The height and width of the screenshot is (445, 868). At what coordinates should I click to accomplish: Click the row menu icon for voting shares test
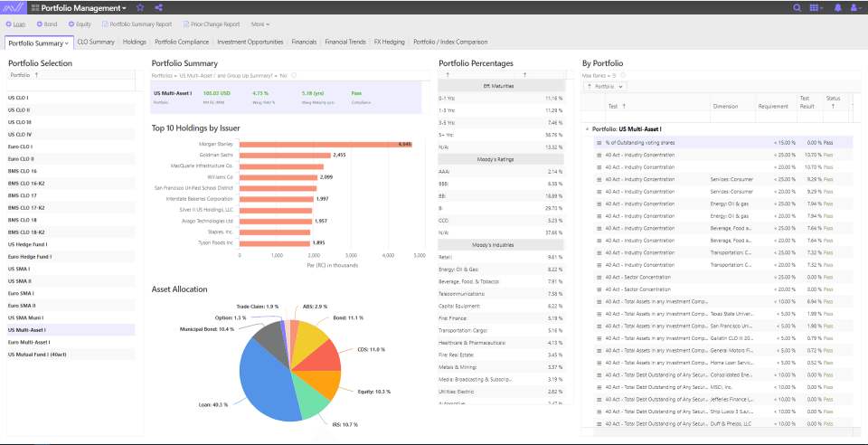tap(599, 143)
